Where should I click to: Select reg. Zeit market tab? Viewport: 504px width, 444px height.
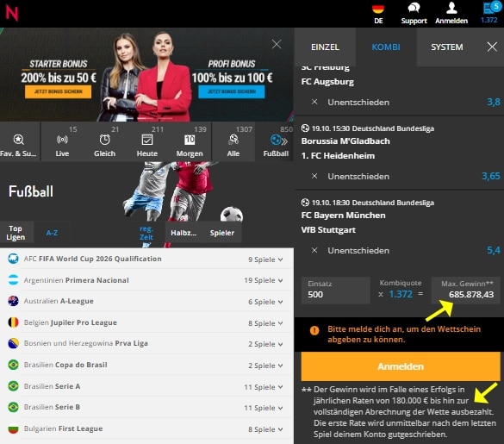pos(146,233)
